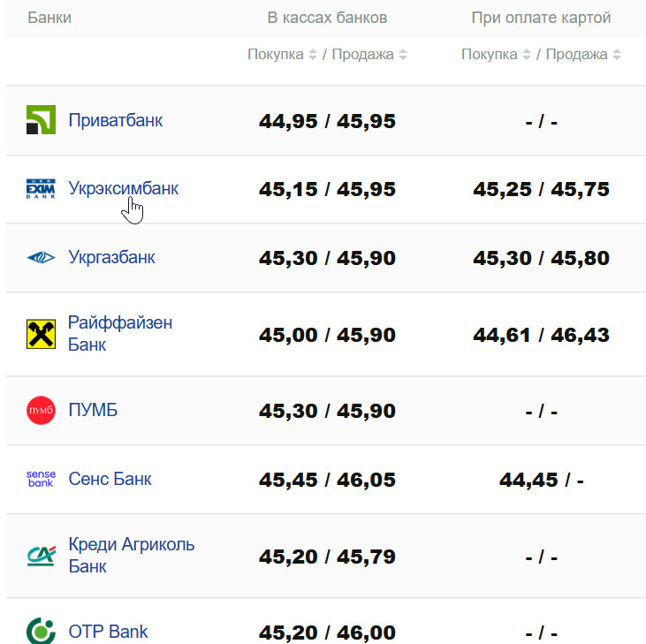Viewport: 646px width, 644px height.
Task: Click the OTP Bank green logo icon
Action: [41, 632]
